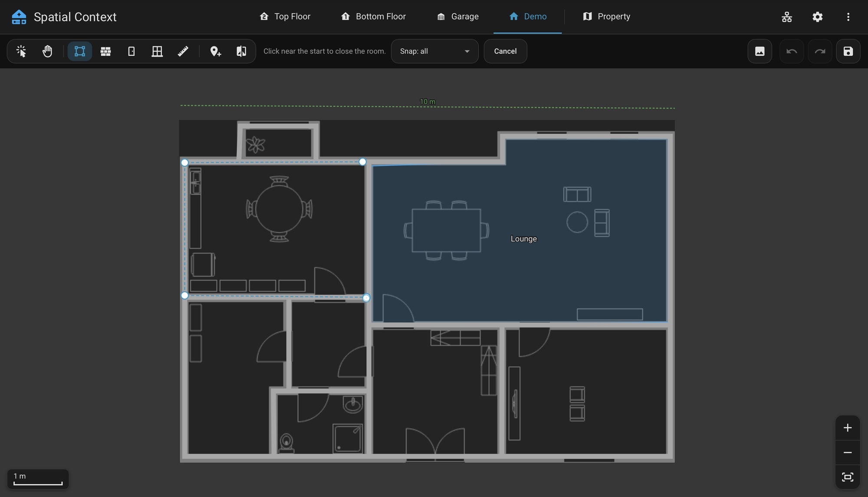Choose the window tool
The width and height of the screenshot is (868, 497).
[x=157, y=51]
